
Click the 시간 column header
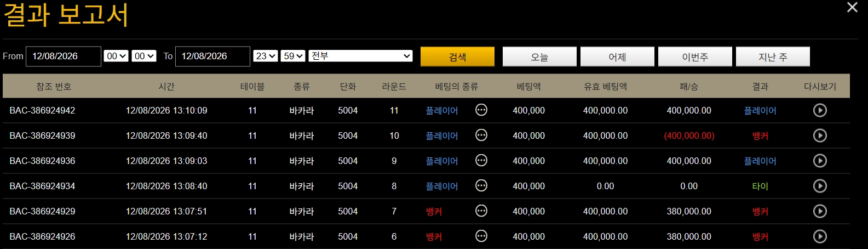[166, 87]
